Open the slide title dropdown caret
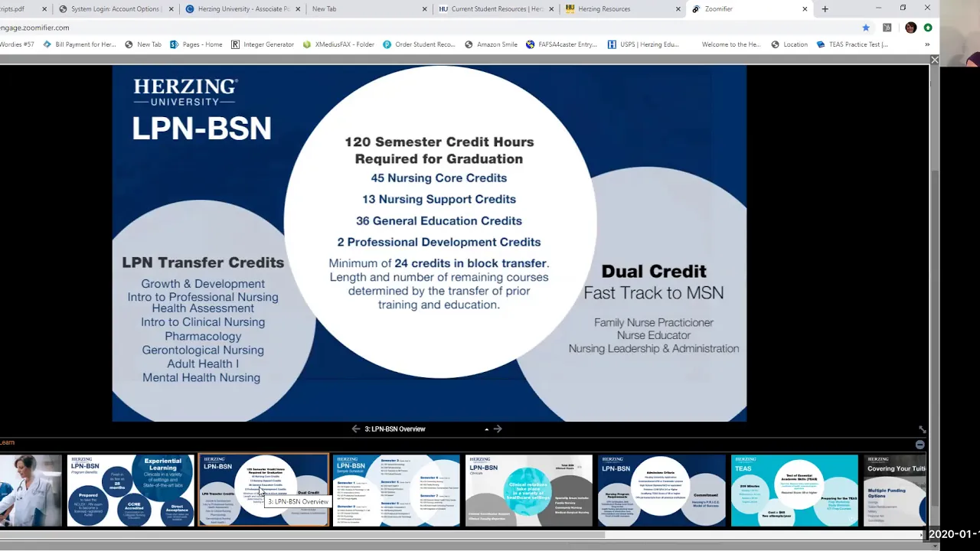This screenshot has height=551, width=980. [486, 429]
